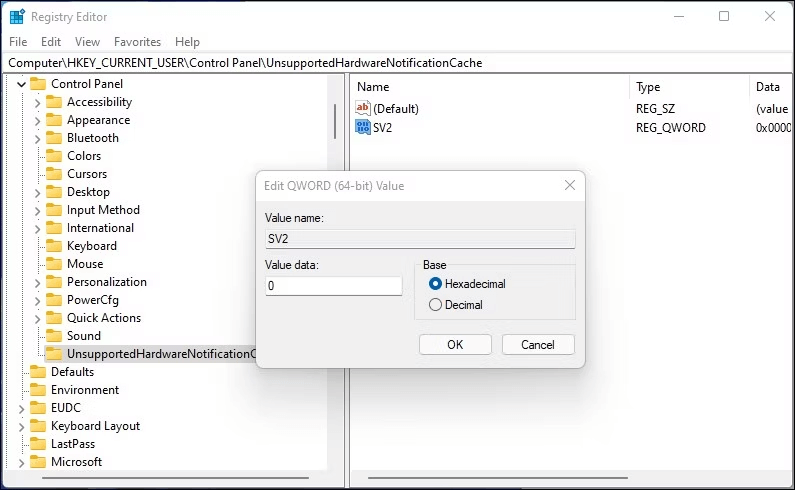This screenshot has height=490, width=795.
Task: Open the File menu
Action: click(x=18, y=42)
